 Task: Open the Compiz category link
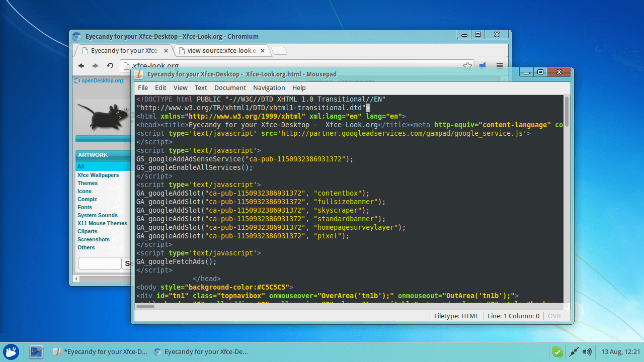87,199
